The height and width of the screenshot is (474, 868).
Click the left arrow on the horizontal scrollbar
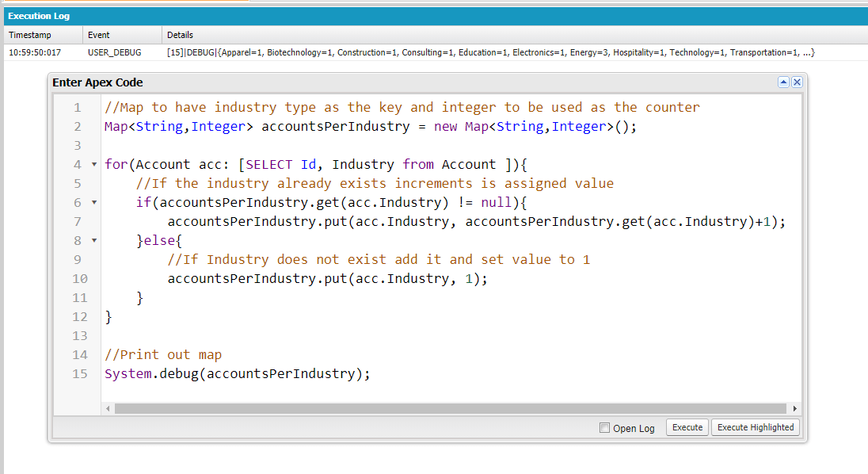108,407
